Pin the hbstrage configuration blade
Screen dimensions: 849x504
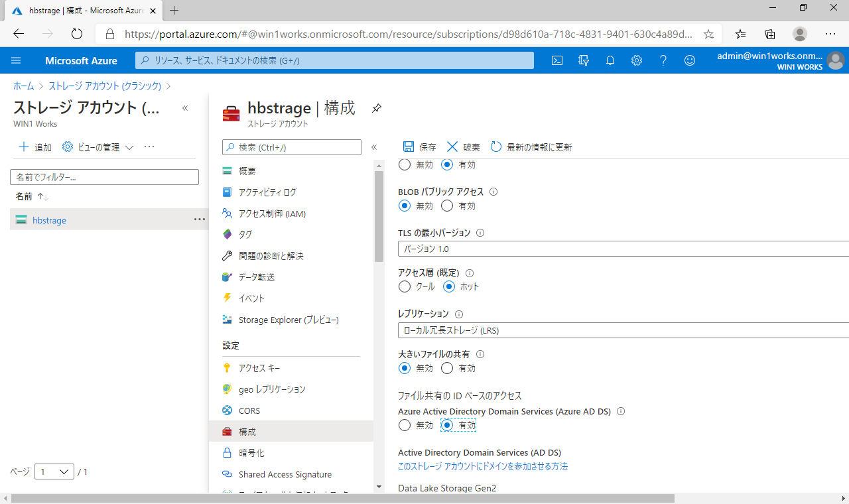(377, 108)
